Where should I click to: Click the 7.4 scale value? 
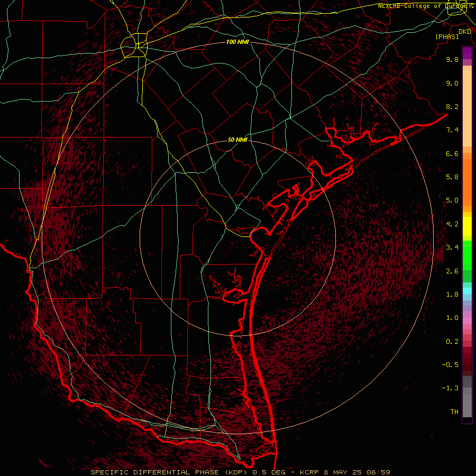452,130
